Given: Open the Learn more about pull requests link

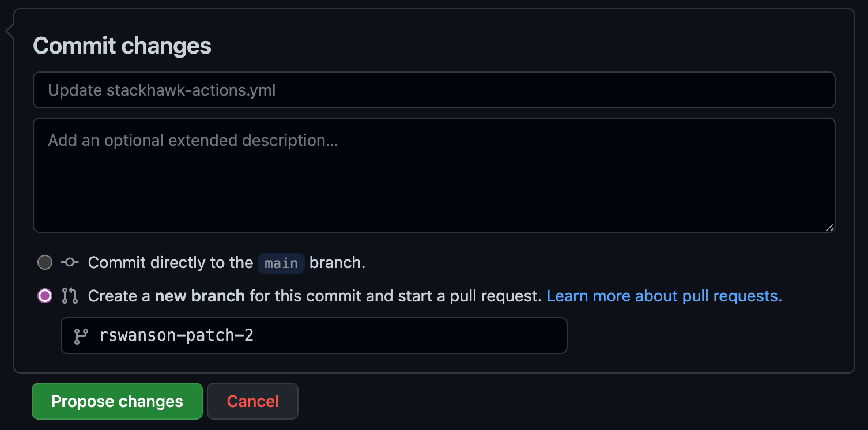Looking at the screenshot, I should tap(664, 296).
